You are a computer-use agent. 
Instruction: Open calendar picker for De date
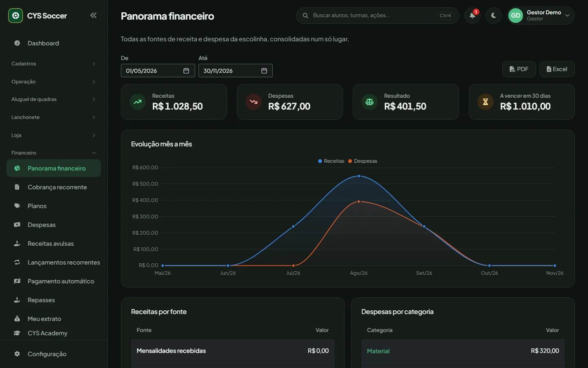tap(186, 71)
